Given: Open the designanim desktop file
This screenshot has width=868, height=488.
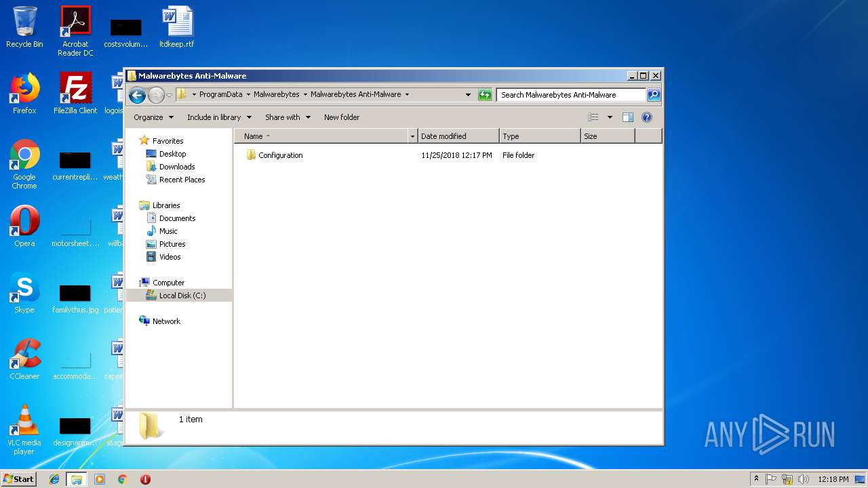Looking at the screenshot, I should click(75, 432).
